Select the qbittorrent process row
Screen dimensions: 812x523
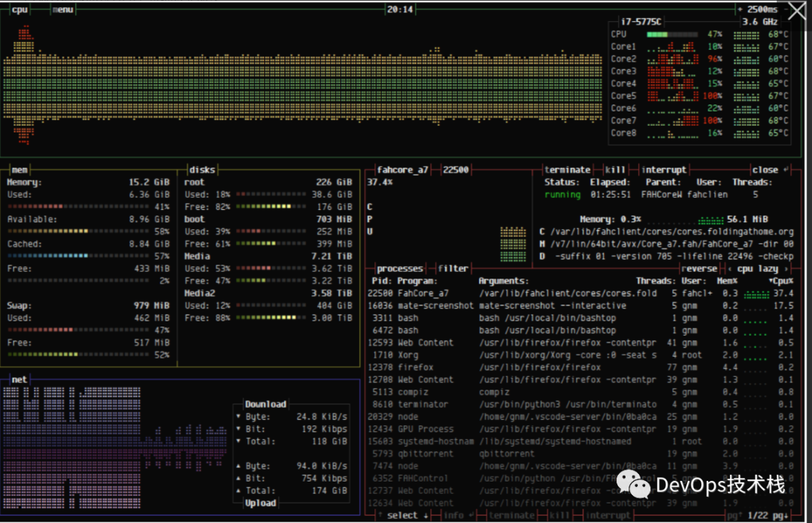click(x=580, y=454)
